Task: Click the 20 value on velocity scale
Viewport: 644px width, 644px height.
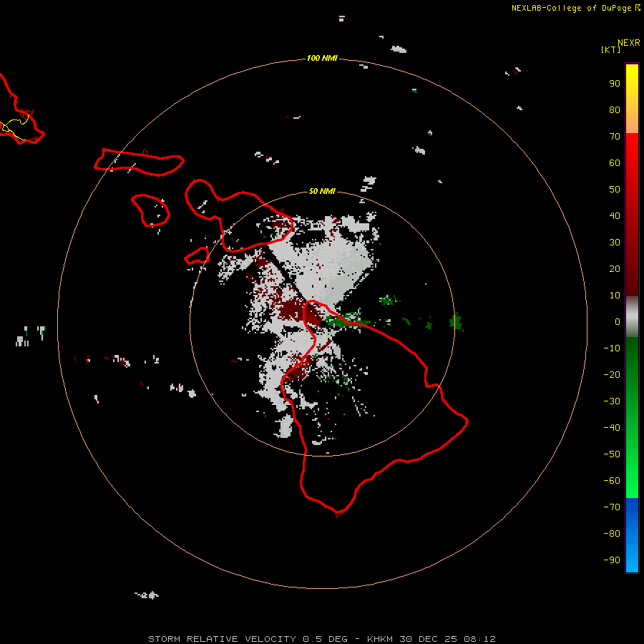Action: click(x=615, y=269)
